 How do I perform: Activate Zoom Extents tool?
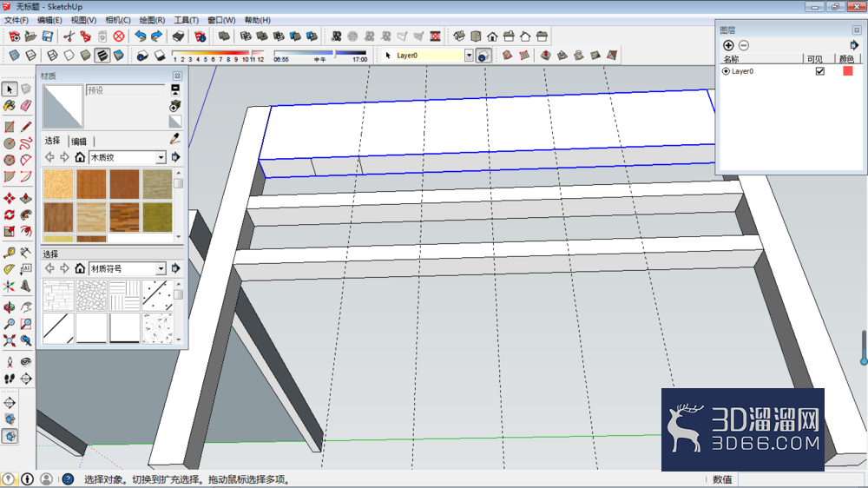point(10,340)
